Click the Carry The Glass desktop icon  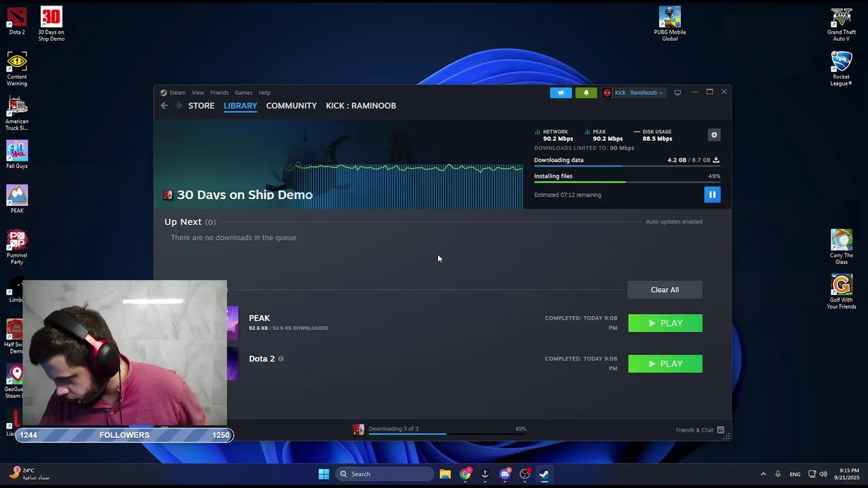[x=842, y=247]
